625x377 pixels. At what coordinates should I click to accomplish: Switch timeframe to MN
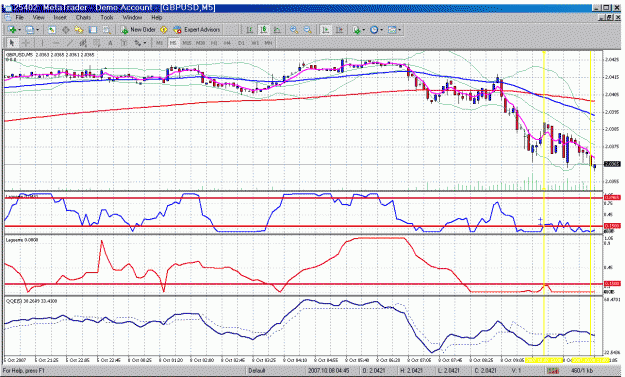(268, 43)
